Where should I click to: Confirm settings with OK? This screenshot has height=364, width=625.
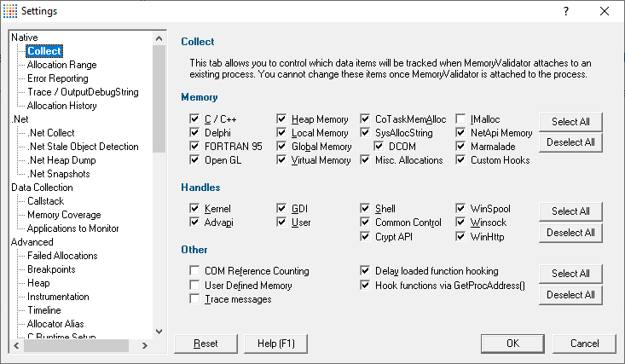point(512,344)
